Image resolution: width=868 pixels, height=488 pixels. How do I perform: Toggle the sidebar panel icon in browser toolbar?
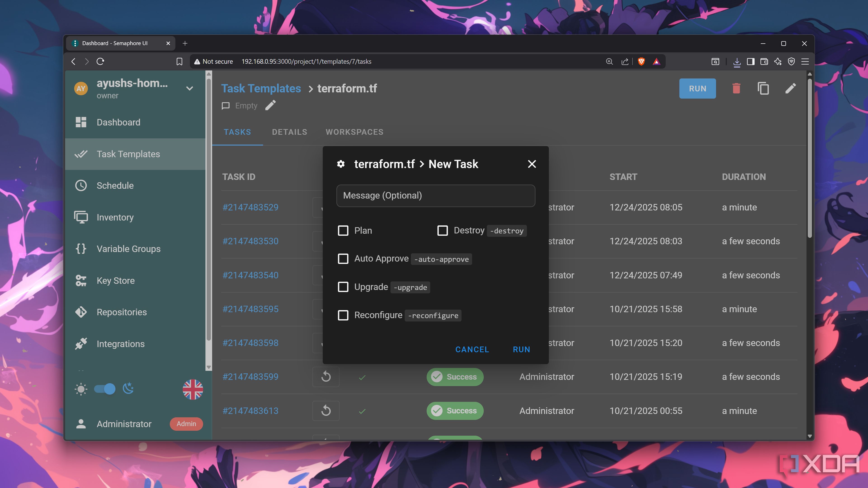751,61
